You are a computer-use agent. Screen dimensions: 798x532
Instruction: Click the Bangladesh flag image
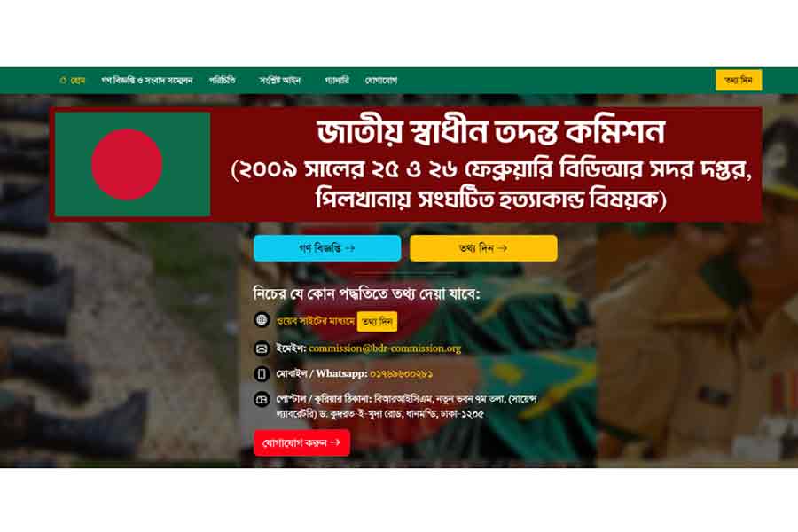click(x=132, y=164)
